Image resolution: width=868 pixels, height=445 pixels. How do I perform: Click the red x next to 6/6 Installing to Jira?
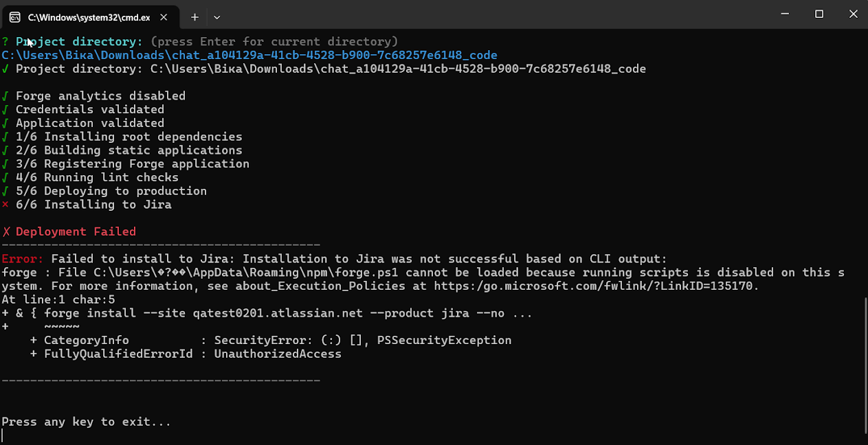coord(5,205)
